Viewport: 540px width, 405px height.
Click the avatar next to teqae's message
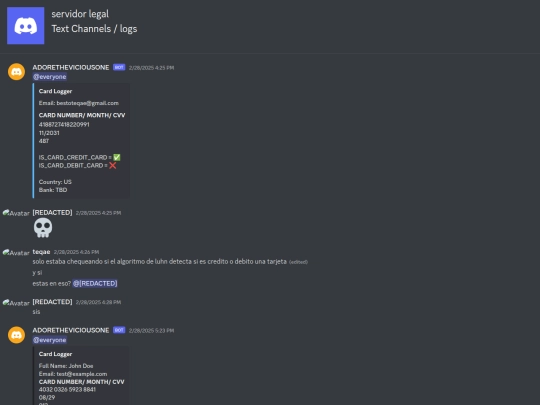(16, 253)
